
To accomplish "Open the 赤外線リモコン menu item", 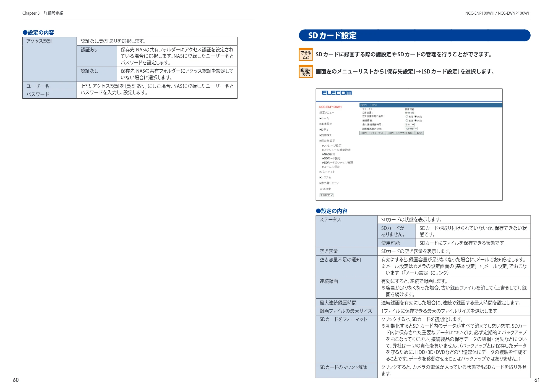I will point(329,183).
